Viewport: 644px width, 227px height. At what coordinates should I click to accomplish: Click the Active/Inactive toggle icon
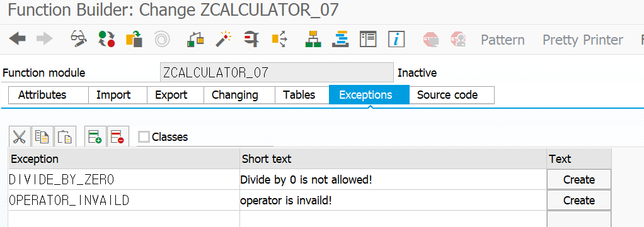[106, 39]
